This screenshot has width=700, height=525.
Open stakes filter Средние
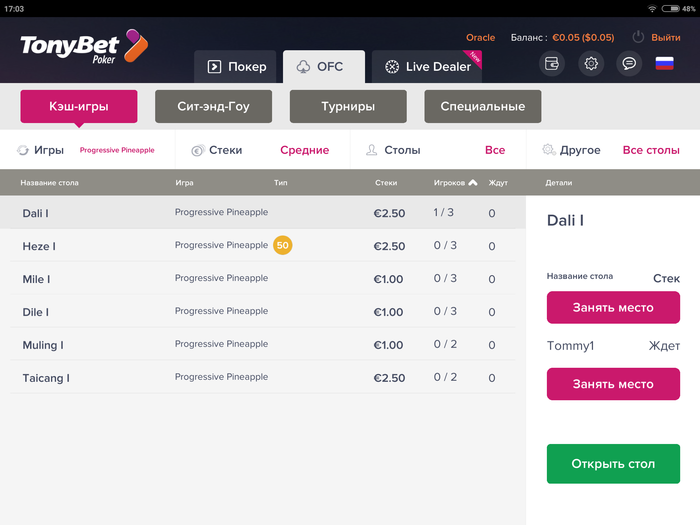pyautogui.click(x=304, y=150)
